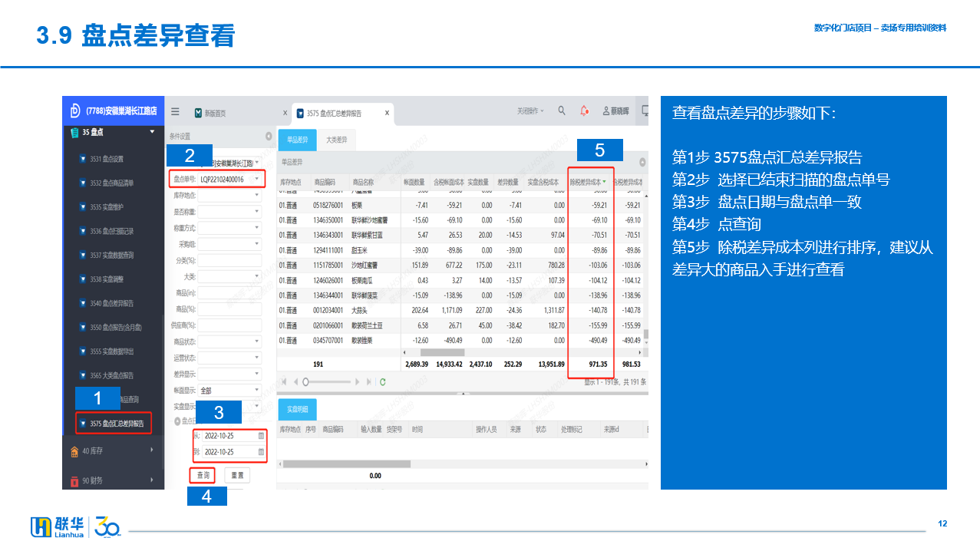Click the store logo icon beside 安徽巢湖长江路店
Image resolution: width=980 pixels, height=551 pixels.
[75, 111]
